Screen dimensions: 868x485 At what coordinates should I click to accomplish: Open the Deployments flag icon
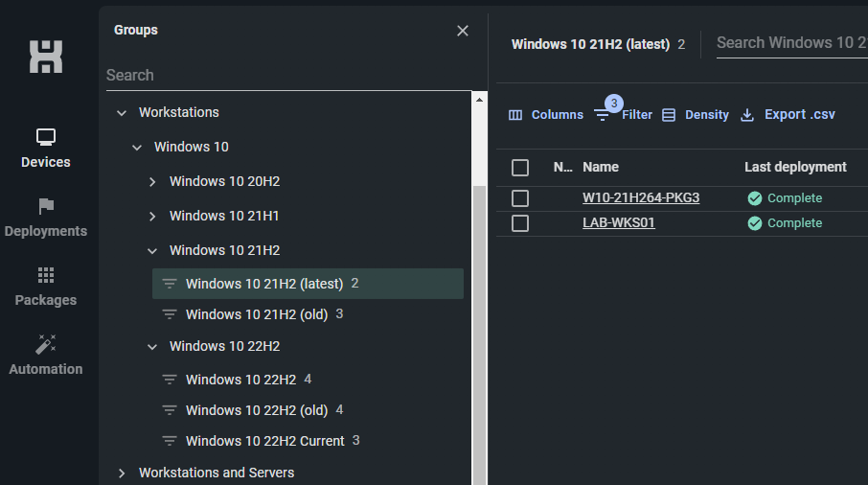(46, 206)
